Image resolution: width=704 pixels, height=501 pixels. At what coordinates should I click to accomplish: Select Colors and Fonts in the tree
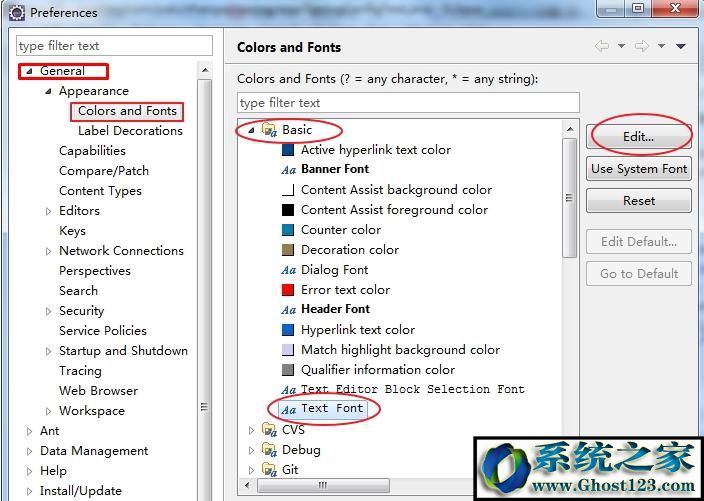point(127,111)
